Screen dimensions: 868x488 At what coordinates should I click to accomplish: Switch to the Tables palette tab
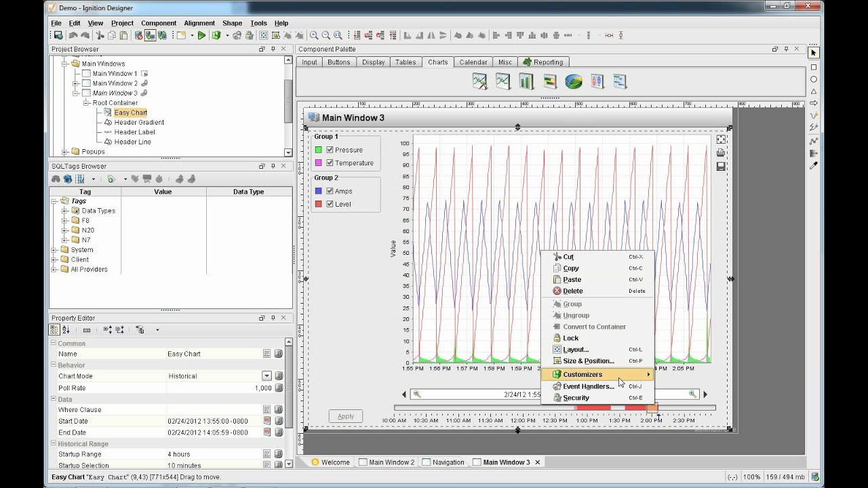pos(406,62)
